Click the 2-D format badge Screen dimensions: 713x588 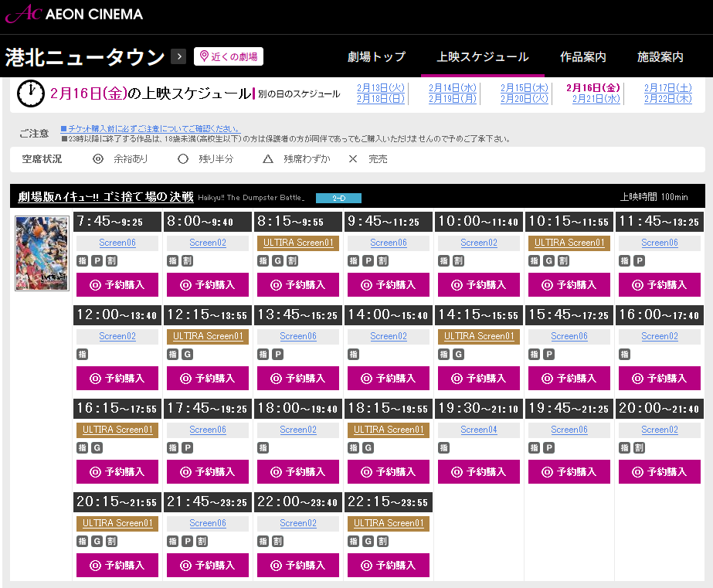click(338, 198)
